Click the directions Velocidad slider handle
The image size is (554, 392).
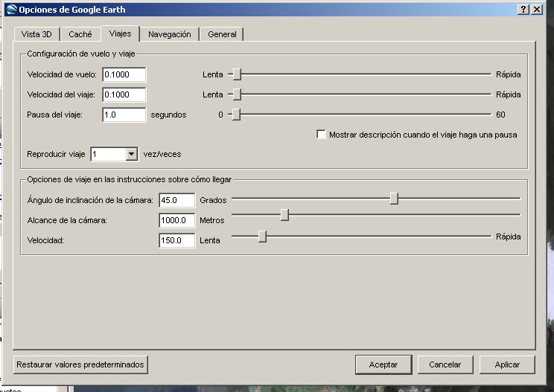(x=262, y=237)
